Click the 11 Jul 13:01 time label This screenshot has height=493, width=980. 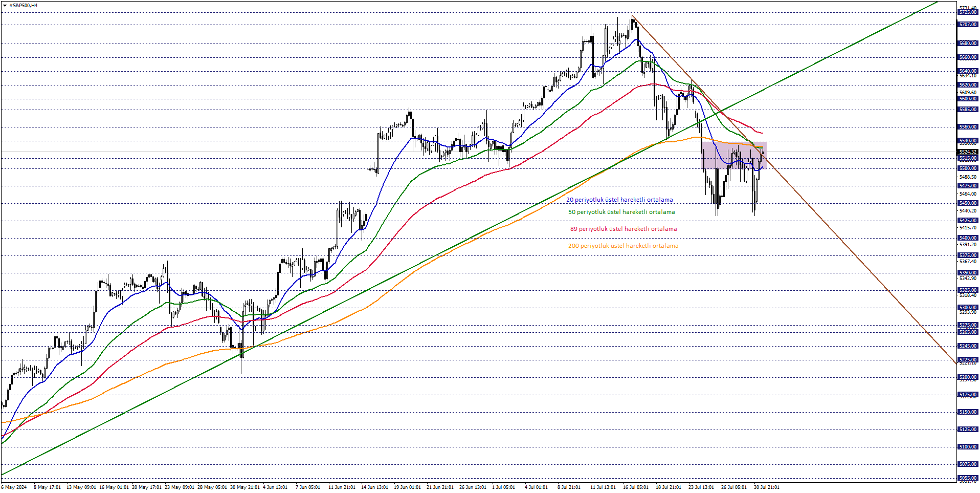(603, 487)
